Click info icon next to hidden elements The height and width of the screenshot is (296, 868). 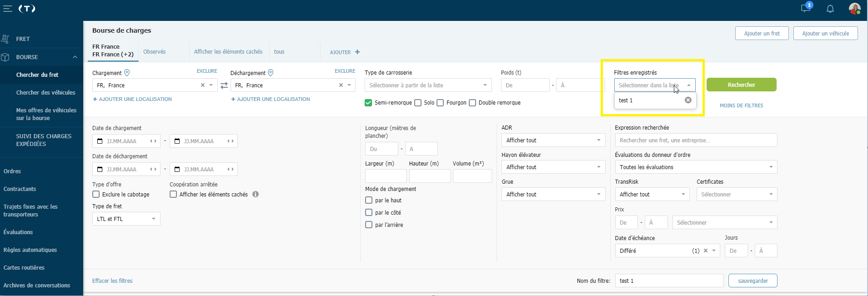256,194
